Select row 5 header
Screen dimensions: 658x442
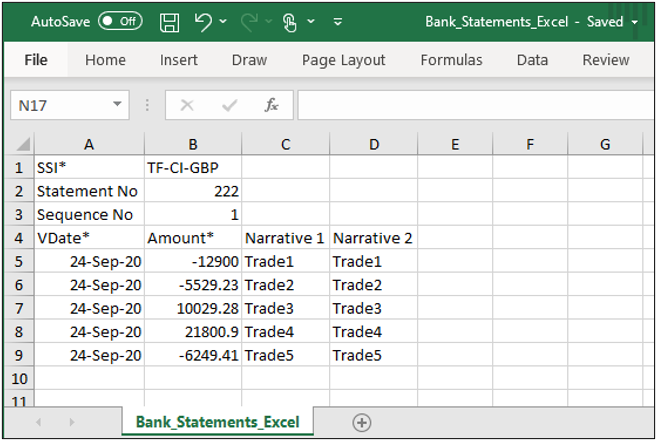pyautogui.click(x=18, y=262)
